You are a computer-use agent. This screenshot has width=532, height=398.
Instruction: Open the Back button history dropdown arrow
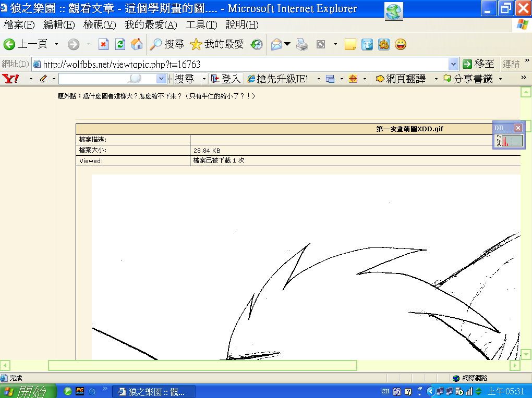point(56,45)
